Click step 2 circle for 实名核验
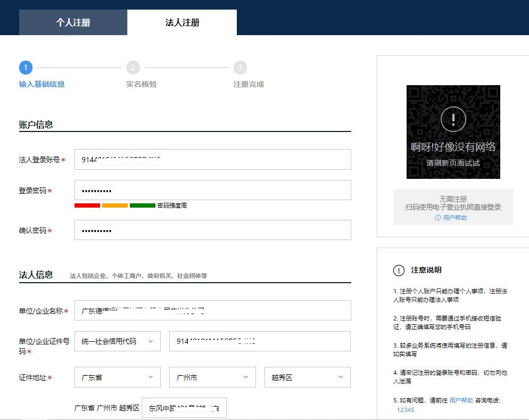Viewport: 529px width, 420px height. click(133, 68)
